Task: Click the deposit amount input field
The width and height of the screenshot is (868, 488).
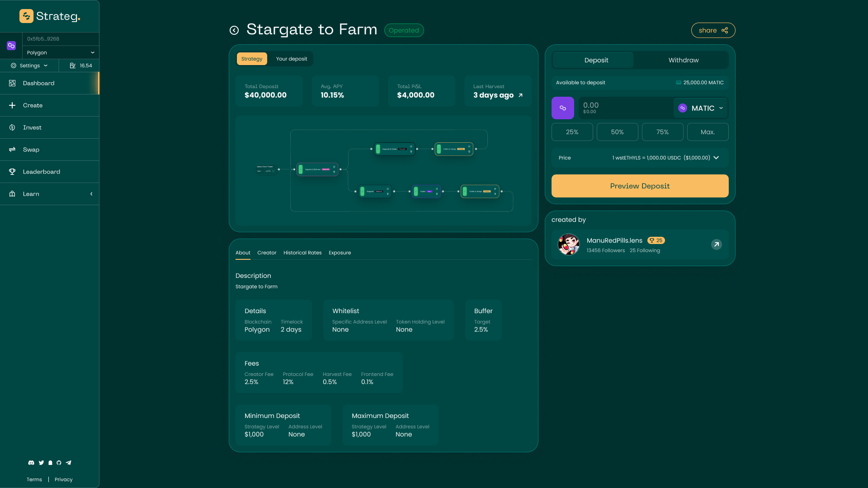Action: [625, 108]
